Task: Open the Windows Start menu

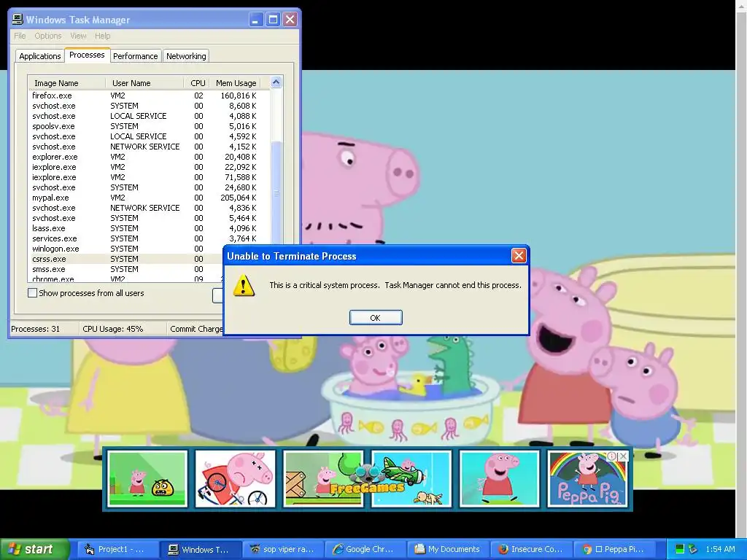Action: pos(34,549)
